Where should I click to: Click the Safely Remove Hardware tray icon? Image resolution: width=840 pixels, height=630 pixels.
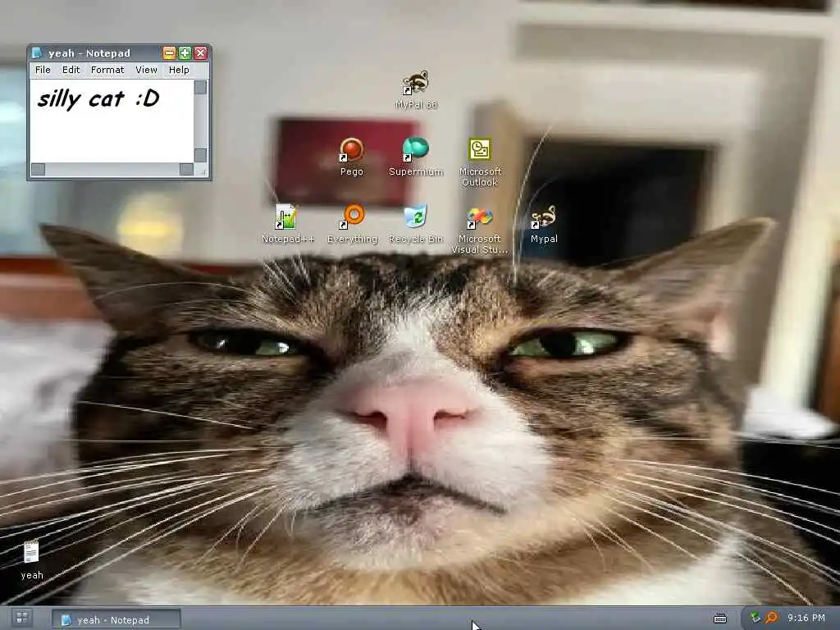tap(756, 618)
